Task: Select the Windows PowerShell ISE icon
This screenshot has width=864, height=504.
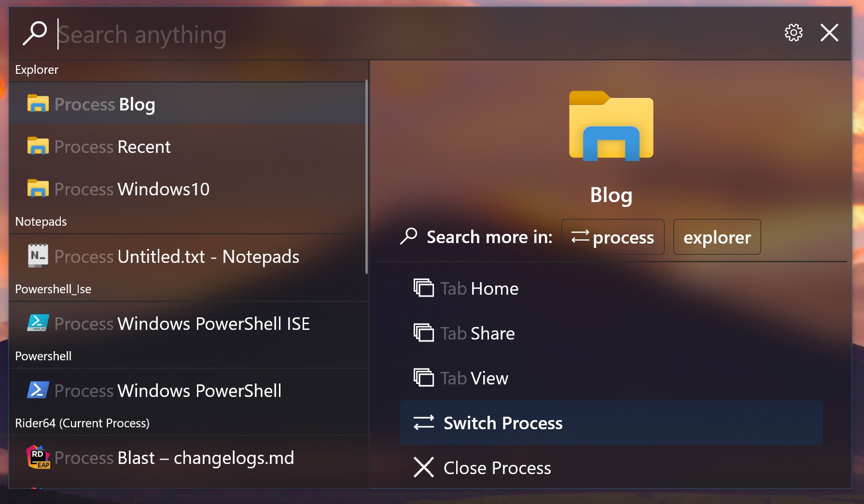Action: [x=39, y=323]
